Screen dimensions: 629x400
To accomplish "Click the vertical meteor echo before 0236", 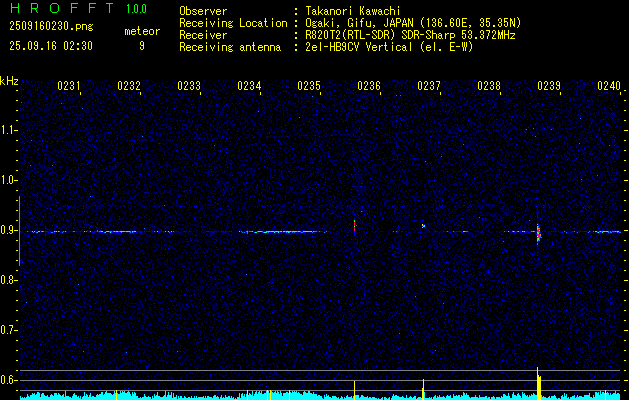I will [x=354, y=227].
